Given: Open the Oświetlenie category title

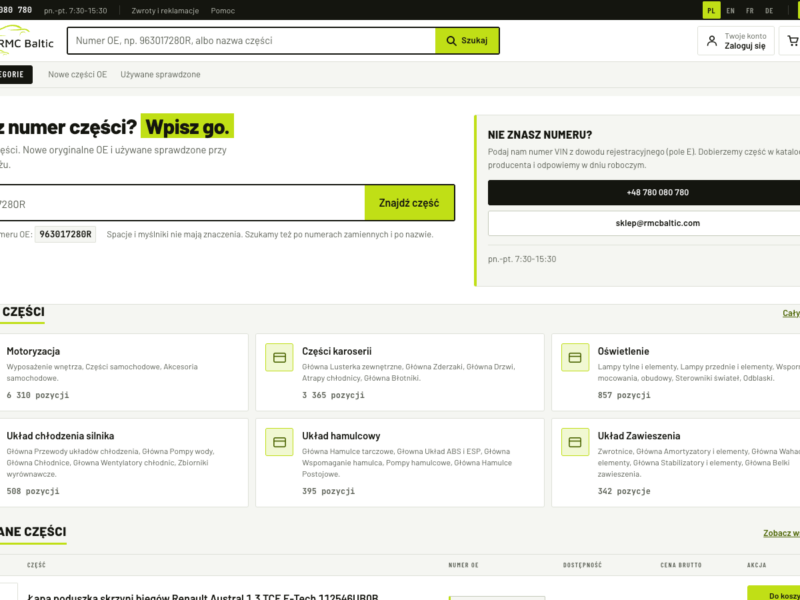Looking at the screenshot, I should [x=623, y=351].
